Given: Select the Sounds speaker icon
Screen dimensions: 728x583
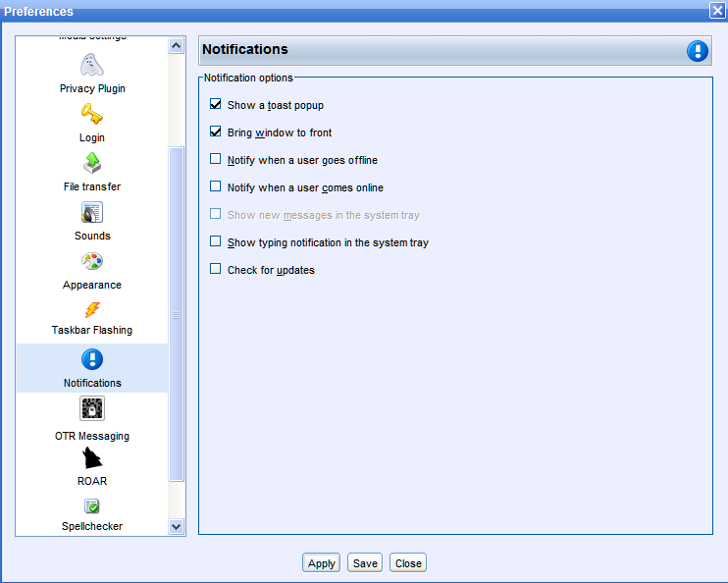Looking at the screenshot, I should [x=92, y=212].
